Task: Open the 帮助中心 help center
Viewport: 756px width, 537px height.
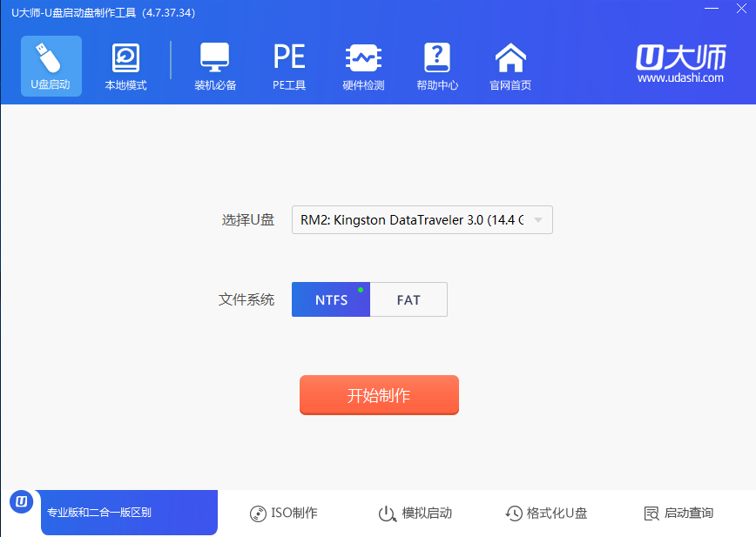Action: point(437,66)
